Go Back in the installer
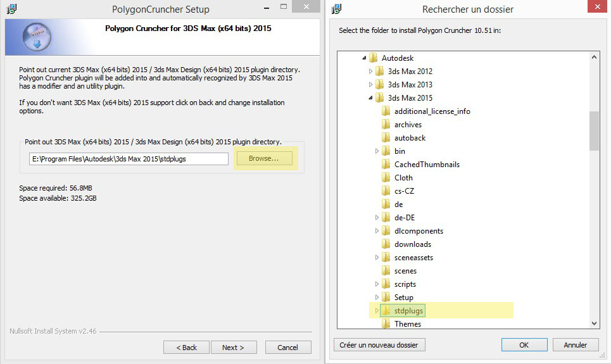Image resolution: width=611 pixels, height=364 pixels. point(186,348)
